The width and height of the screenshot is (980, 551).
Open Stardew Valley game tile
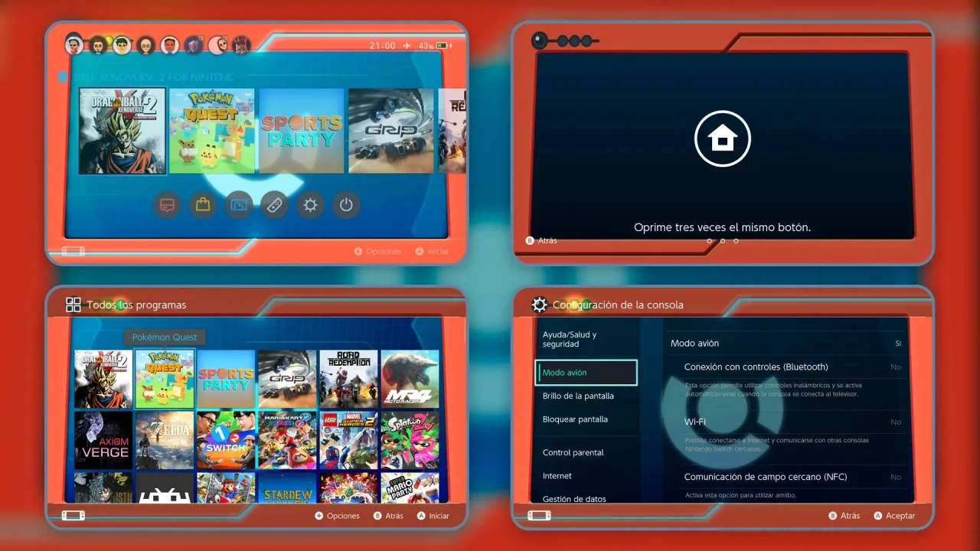287,487
